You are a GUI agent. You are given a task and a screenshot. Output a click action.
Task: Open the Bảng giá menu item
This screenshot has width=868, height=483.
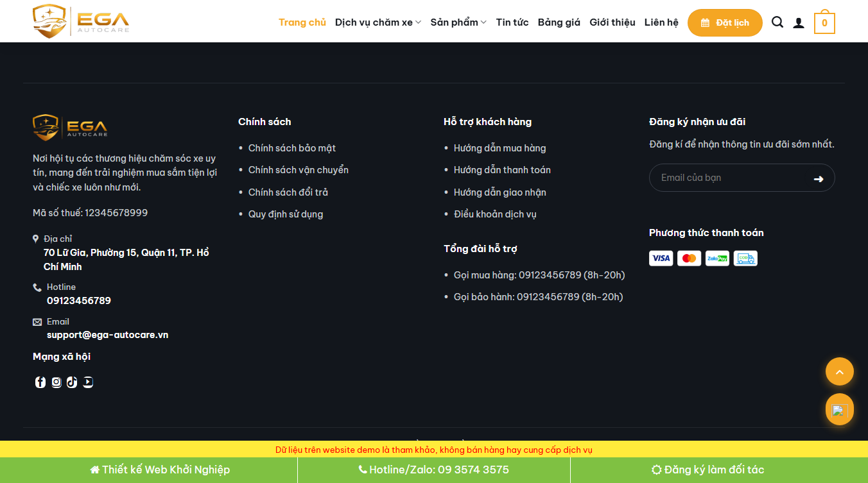click(x=559, y=22)
